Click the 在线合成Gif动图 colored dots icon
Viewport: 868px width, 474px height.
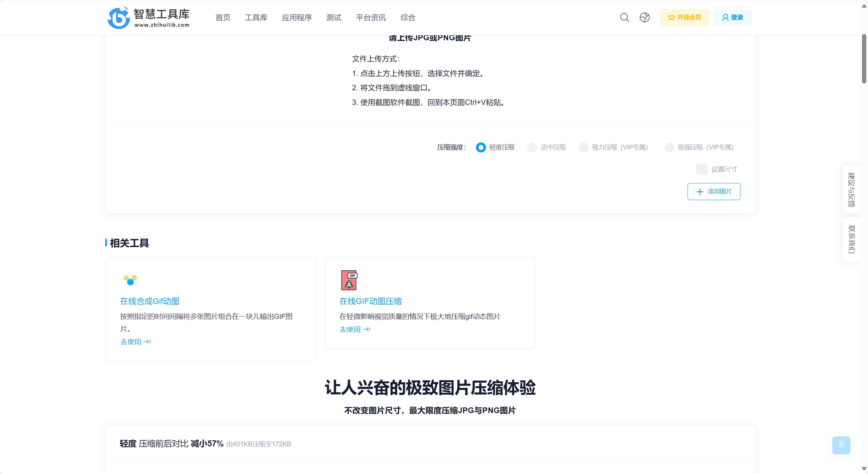[130, 280]
